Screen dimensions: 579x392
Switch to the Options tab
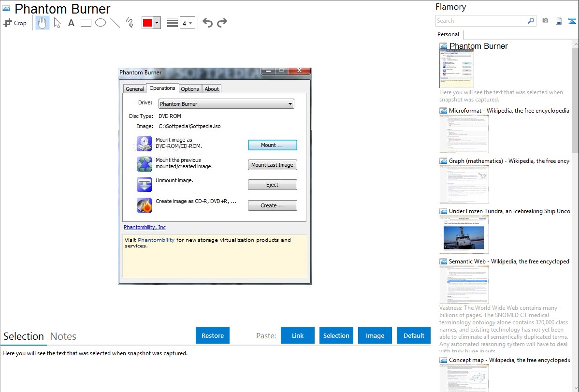pyautogui.click(x=190, y=88)
